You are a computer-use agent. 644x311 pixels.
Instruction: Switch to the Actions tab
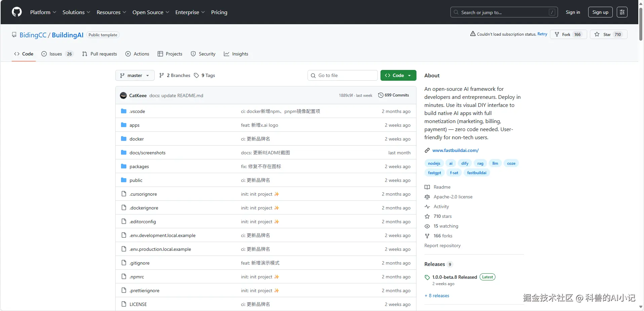pyautogui.click(x=137, y=54)
